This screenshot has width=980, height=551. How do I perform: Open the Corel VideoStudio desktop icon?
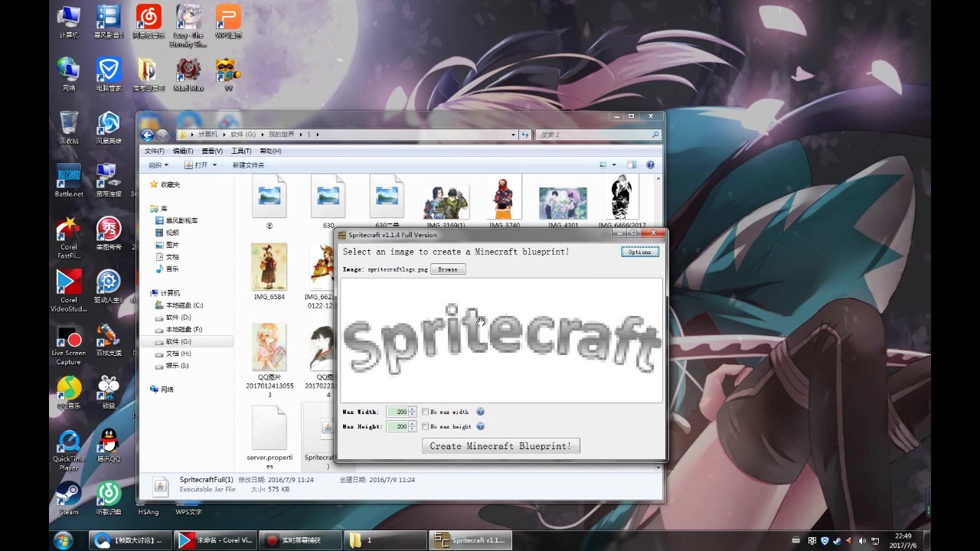pyautogui.click(x=69, y=291)
